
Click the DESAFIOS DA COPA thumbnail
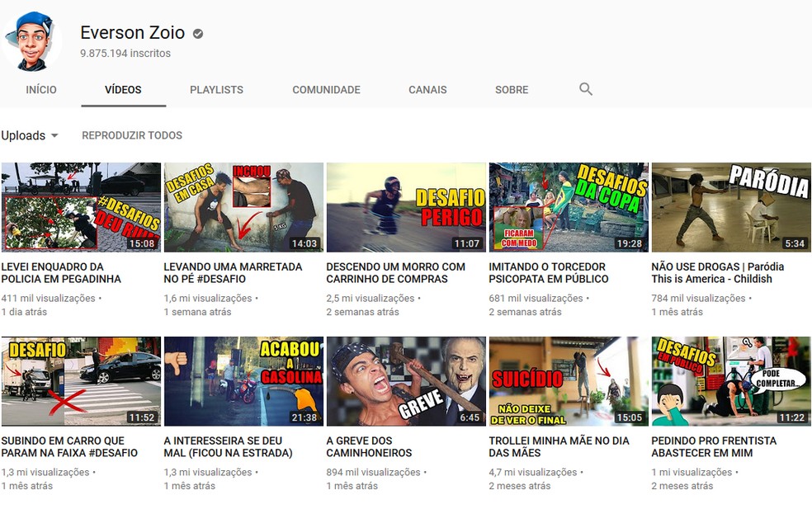[x=569, y=202]
